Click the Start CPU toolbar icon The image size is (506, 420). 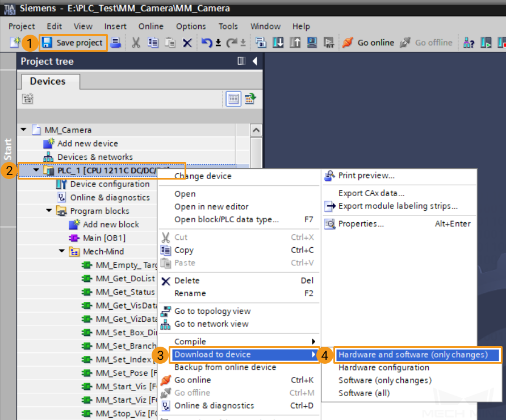(486, 43)
